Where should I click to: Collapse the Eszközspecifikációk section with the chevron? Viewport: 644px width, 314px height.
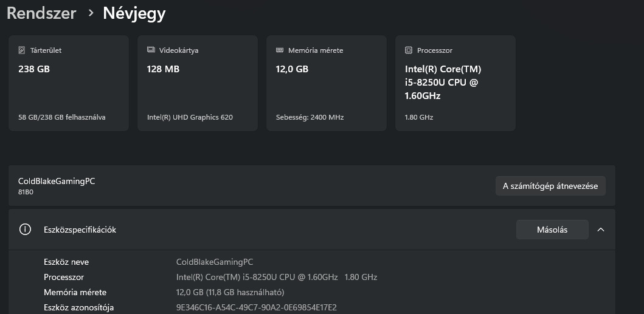(601, 230)
